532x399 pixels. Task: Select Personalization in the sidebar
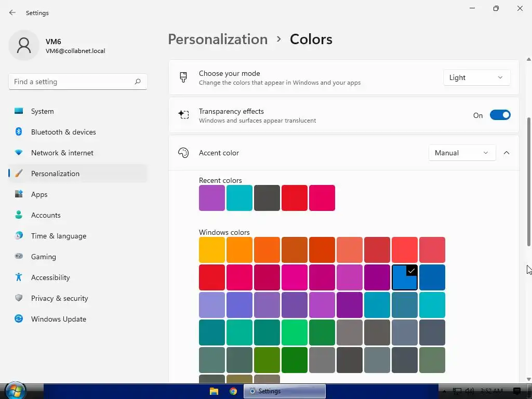(78, 174)
